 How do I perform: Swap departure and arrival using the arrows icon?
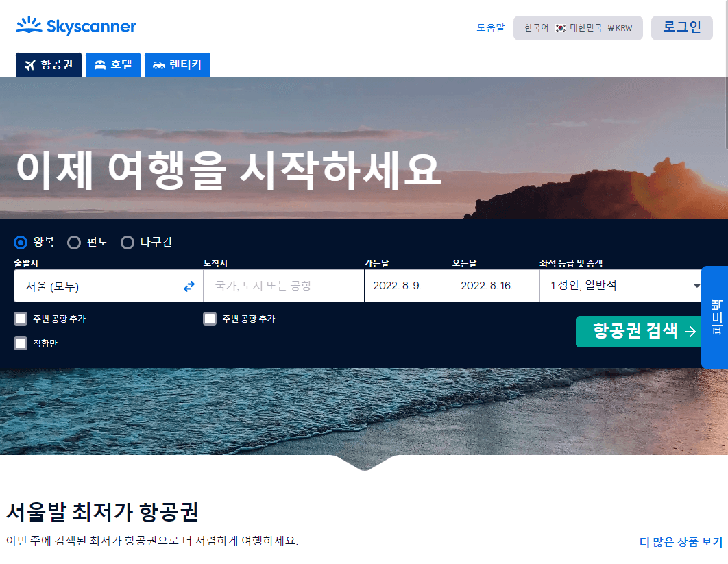click(189, 286)
